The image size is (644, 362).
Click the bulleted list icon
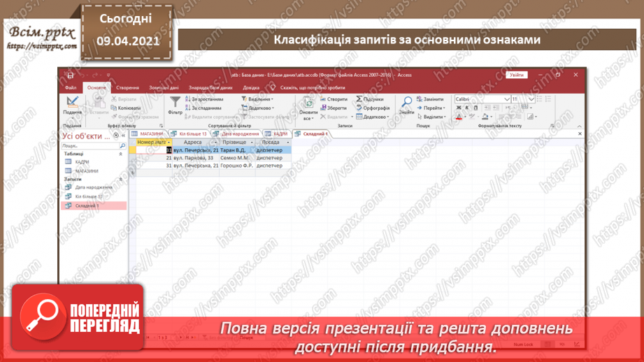point(539,99)
